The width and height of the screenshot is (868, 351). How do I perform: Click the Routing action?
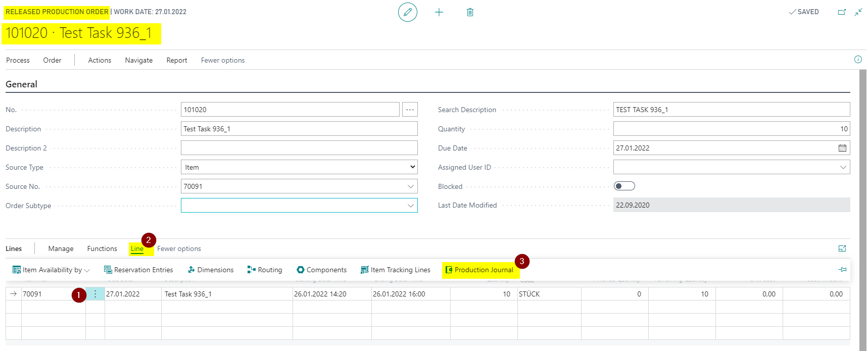(x=265, y=270)
